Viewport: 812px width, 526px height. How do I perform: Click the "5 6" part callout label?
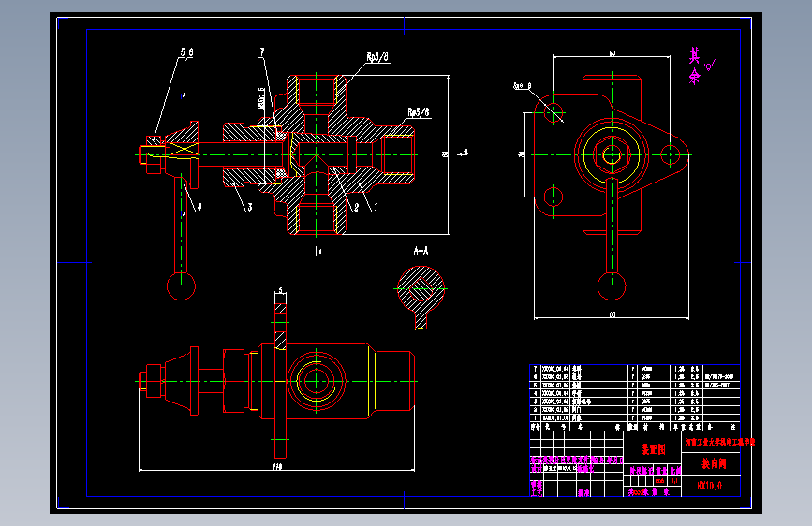tap(186, 52)
